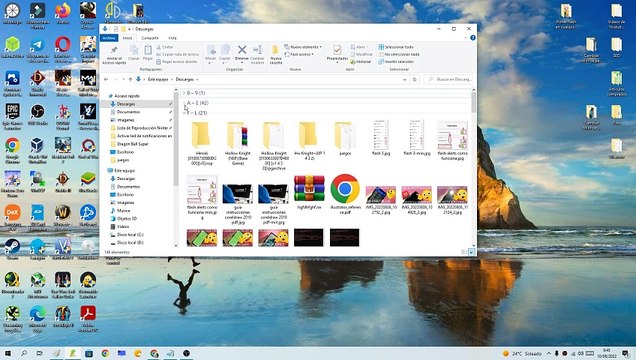Click Copiar ruta de acceso

point(178,54)
